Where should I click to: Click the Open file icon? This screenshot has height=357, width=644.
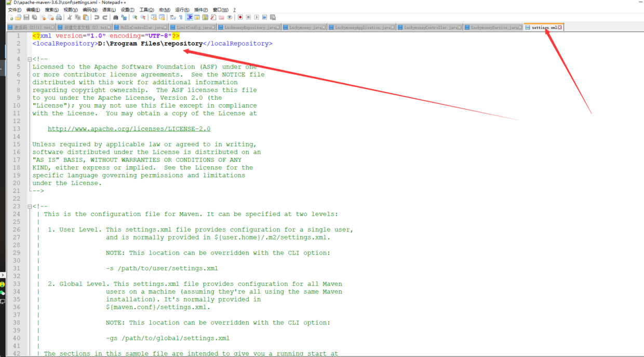pos(18,17)
